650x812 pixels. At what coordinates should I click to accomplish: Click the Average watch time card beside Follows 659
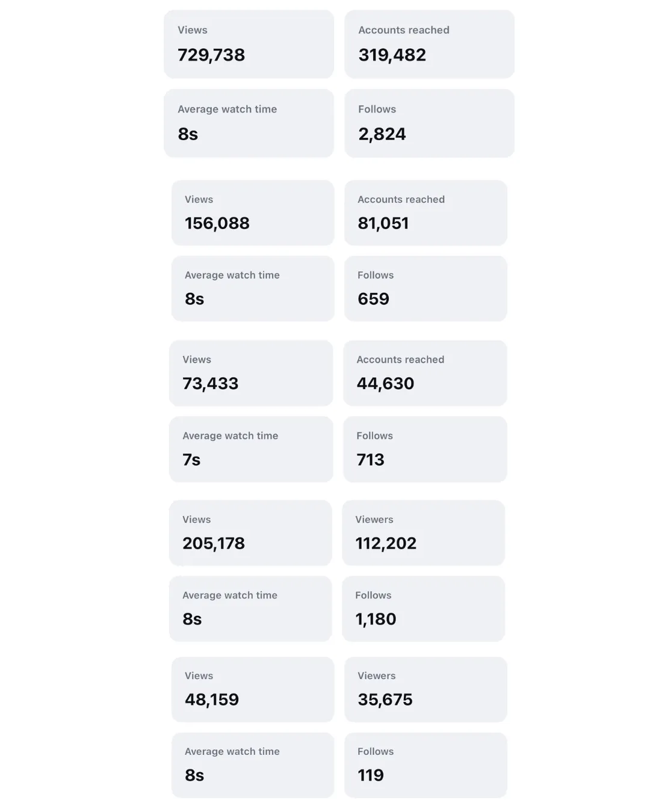253,288
